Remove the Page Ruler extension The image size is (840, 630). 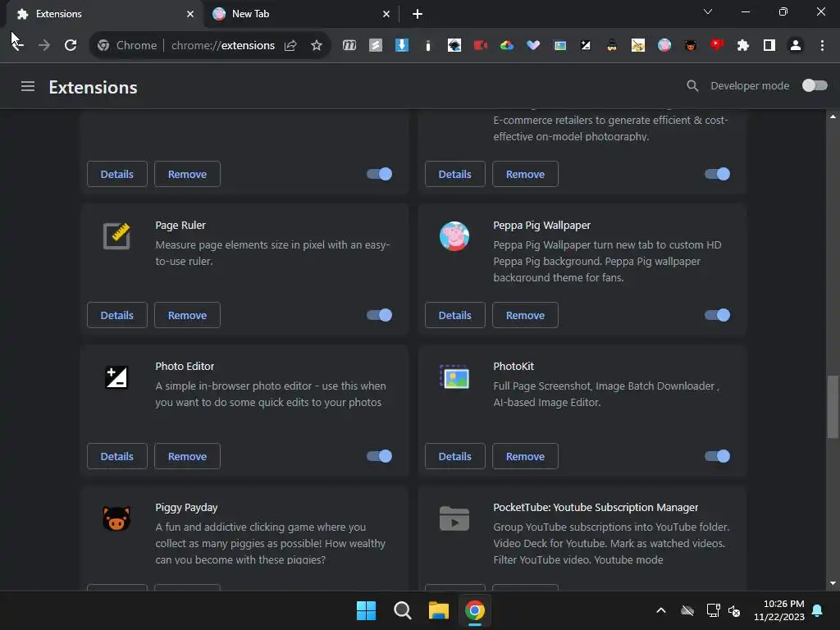point(188,315)
